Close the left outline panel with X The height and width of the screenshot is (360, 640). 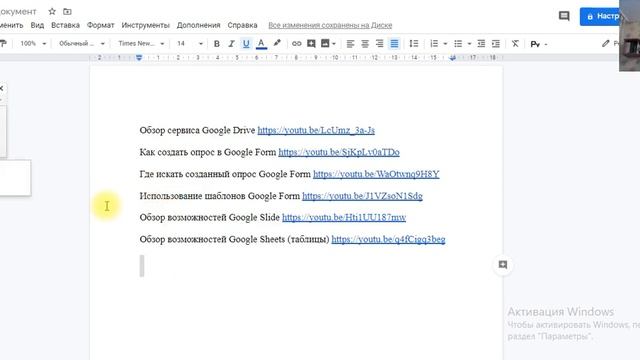pos(1,88)
